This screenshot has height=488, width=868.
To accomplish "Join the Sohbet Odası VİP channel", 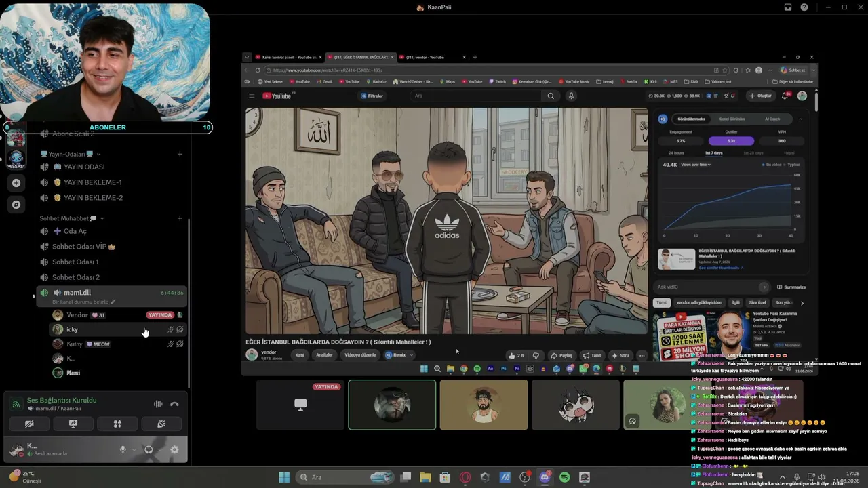I will point(112,247).
